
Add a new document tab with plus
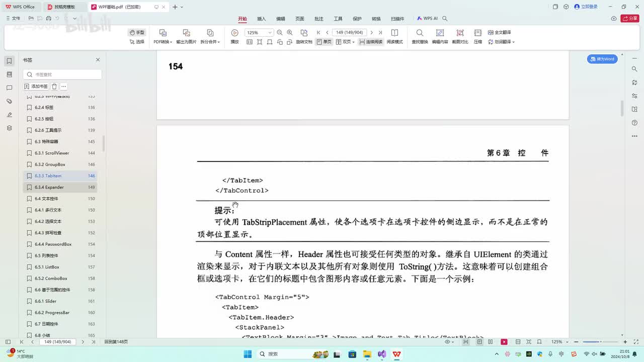coord(175,7)
